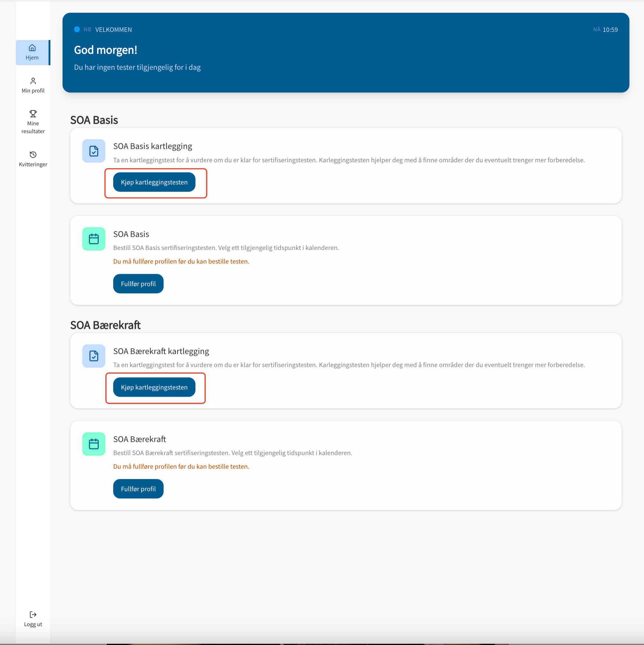Click SOA Bærekraft kartlegging document icon
Viewport: 644px width, 645px height.
(x=93, y=356)
